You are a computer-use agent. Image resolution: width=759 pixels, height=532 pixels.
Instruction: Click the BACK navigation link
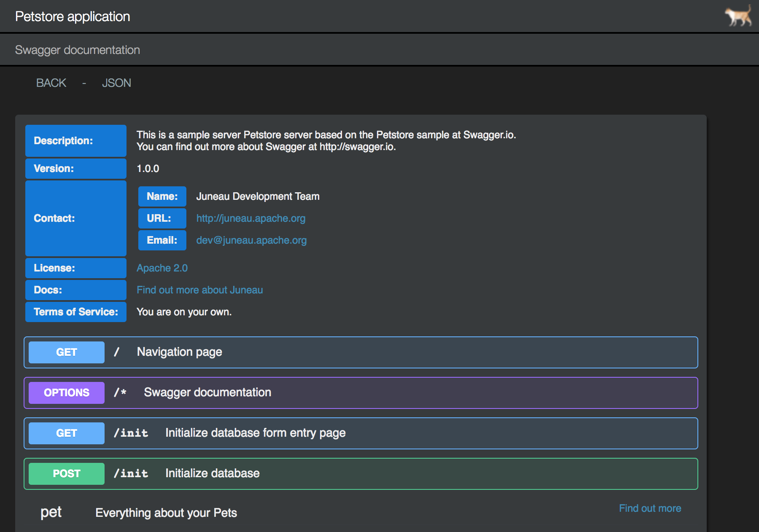pyautogui.click(x=51, y=83)
